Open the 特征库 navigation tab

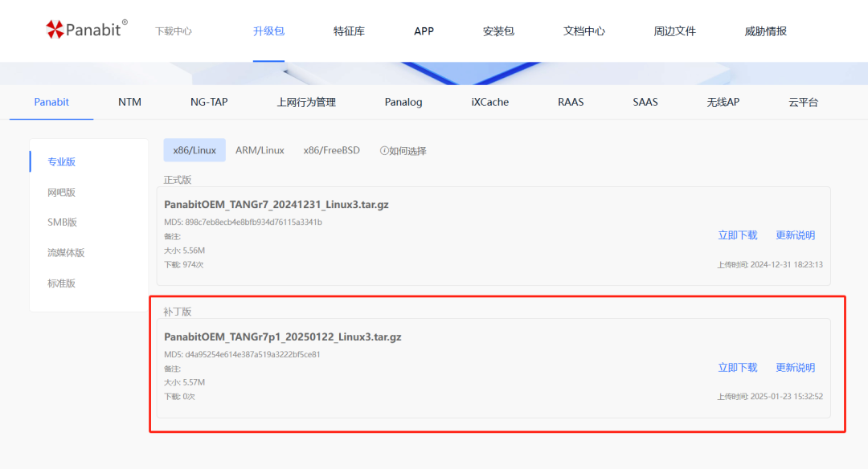[x=349, y=31]
